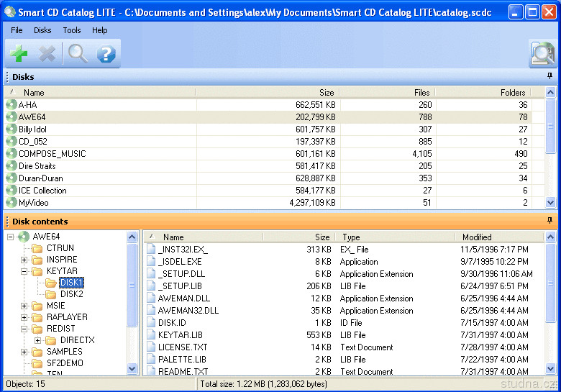Select file PALETTE.LIB
Viewport: 561px width, 392px height.
182,360
